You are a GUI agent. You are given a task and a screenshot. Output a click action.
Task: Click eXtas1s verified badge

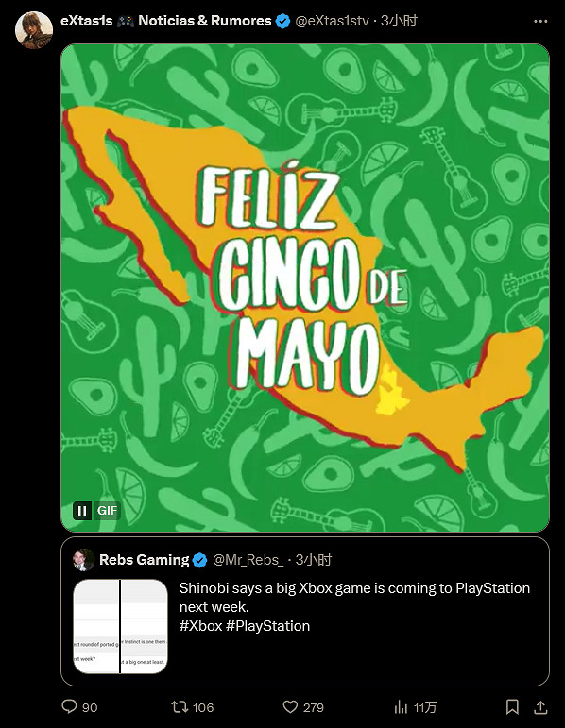coord(282,22)
